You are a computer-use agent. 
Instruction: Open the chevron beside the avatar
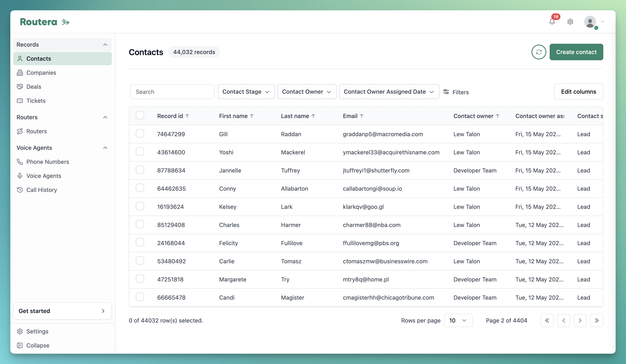click(602, 22)
